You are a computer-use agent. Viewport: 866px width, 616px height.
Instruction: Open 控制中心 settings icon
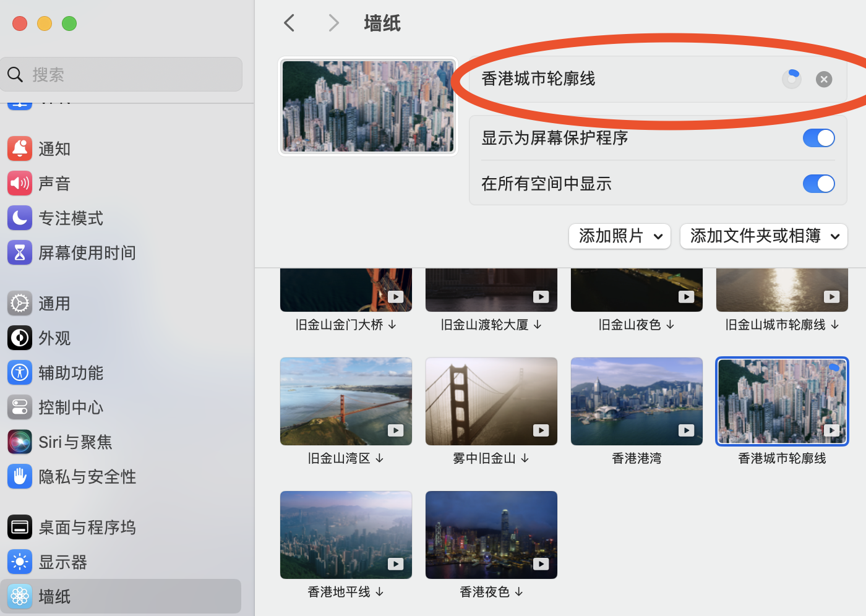pyautogui.click(x=20, y=408)
